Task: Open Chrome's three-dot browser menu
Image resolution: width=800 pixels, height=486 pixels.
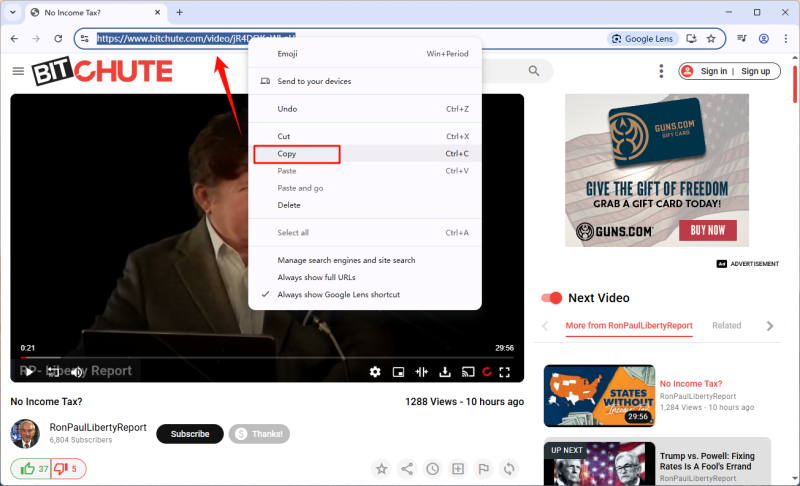Action: 785,38
